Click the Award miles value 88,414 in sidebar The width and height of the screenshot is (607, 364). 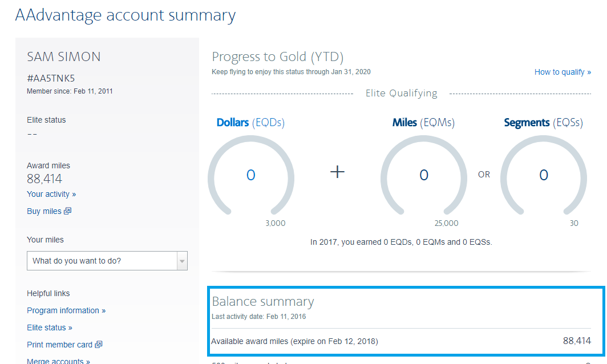[44, 179]
